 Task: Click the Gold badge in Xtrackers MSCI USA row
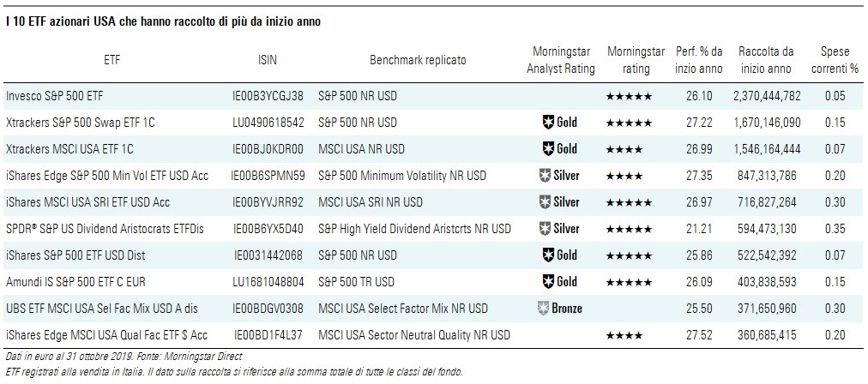[x=559, y=149]
